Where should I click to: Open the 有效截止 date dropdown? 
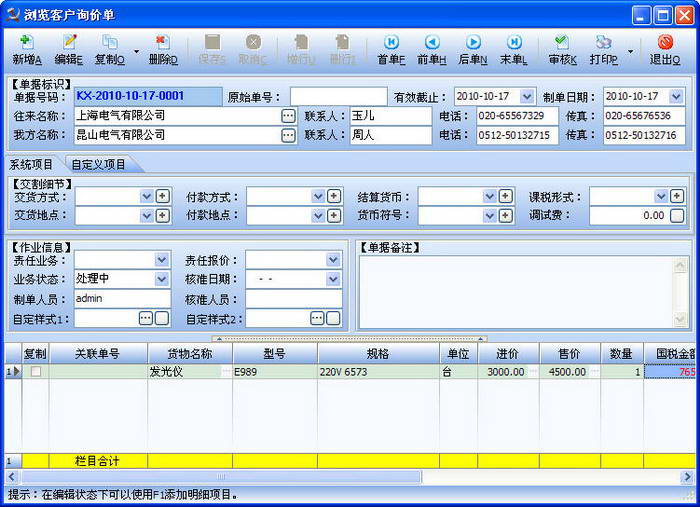coord(527,96)
